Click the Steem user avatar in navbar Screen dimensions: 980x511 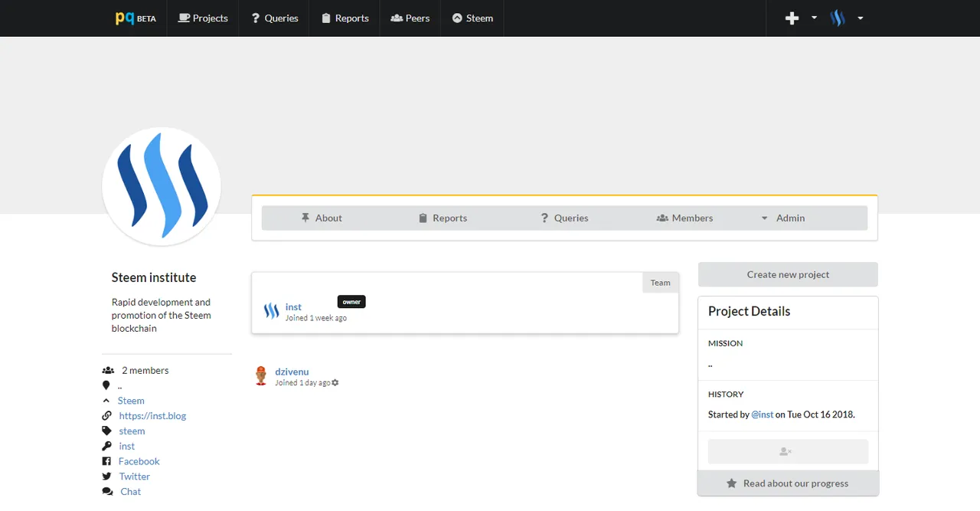(x=838, y=18)
